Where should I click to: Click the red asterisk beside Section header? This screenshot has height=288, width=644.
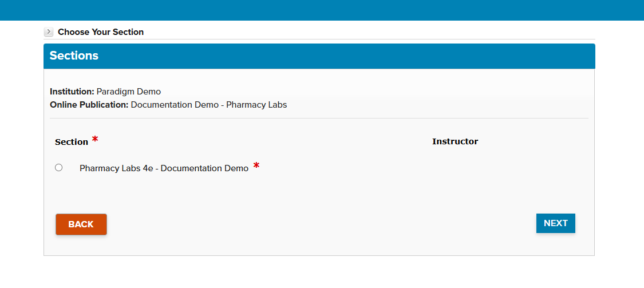[x=95, y=140]
